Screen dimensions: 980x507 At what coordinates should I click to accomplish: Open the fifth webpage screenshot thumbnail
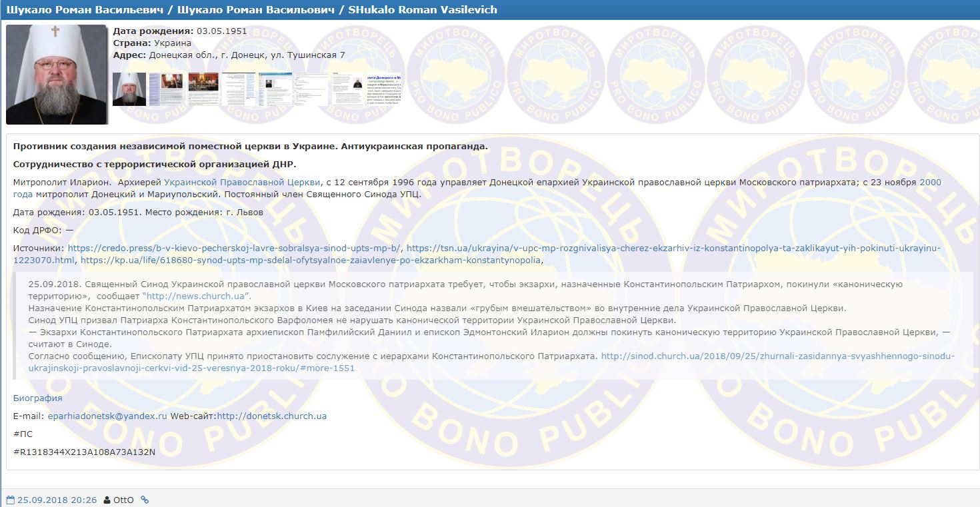(275, 89)
